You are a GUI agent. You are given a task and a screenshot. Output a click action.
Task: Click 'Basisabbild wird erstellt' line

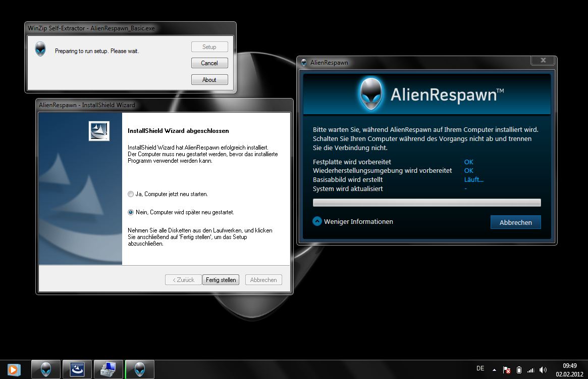click(x=348, y=179)
